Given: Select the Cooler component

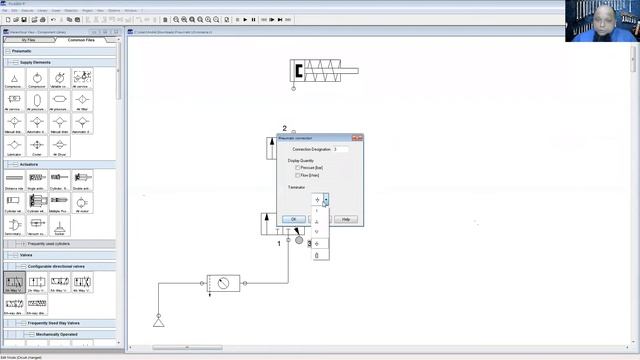Looking at the screenshot, I should pos(37,146).
